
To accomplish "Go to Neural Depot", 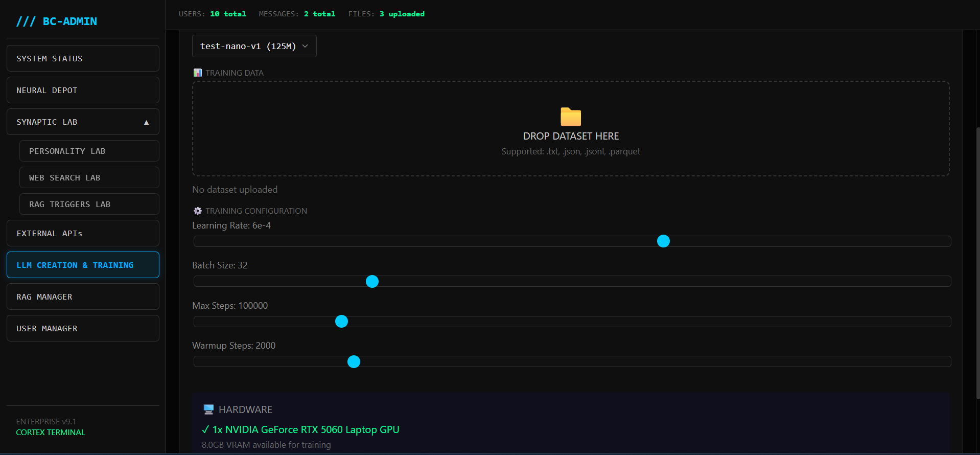I will pos(83,90).
